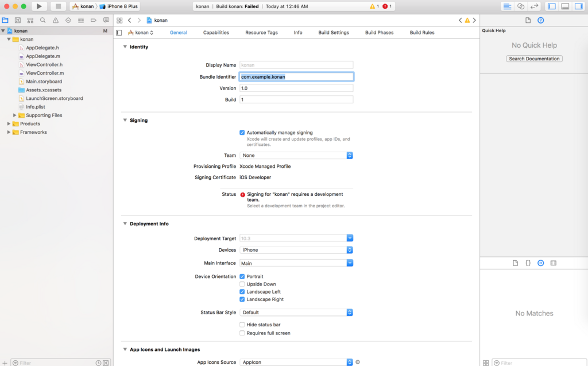Screen dimensions: 588x366
Task: Enable Upside Down orientation
Action: [x=242, y=284]
